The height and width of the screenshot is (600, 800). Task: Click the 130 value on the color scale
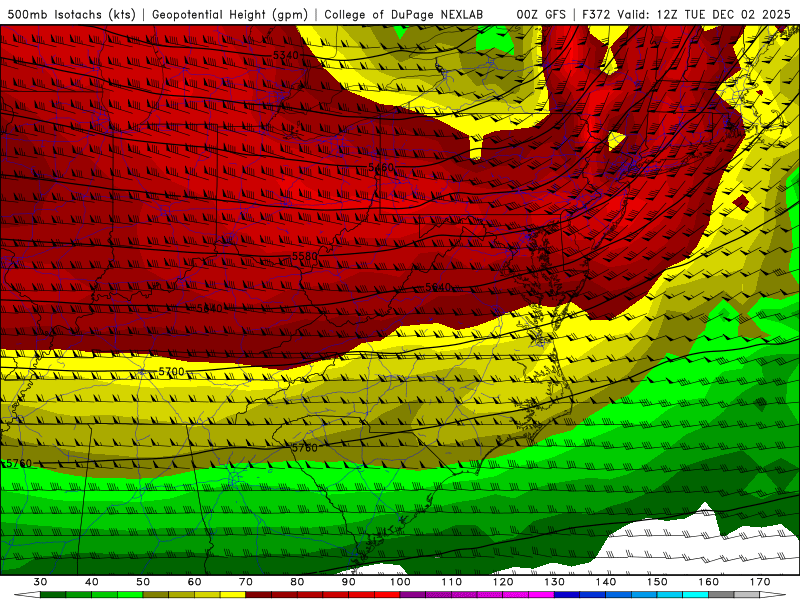(x=555, y=582)
